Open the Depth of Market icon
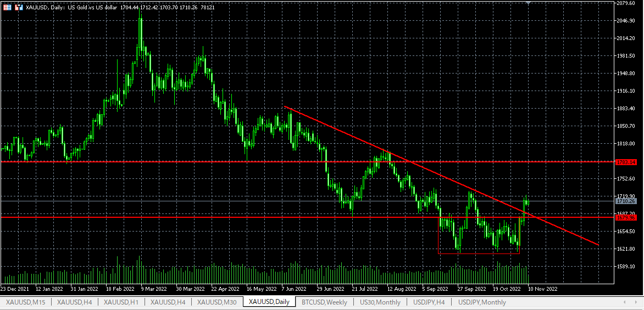Screen dimensions: 644x310 19,7
